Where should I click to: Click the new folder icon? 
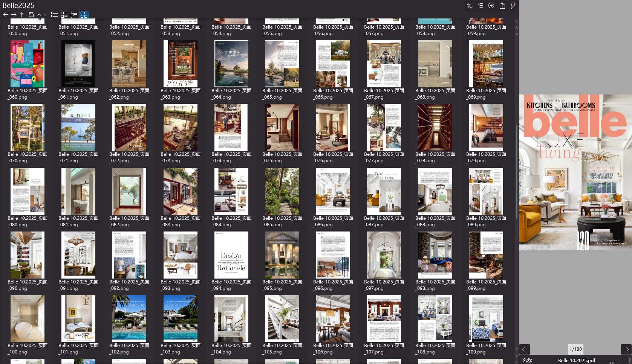click(31, 15)
